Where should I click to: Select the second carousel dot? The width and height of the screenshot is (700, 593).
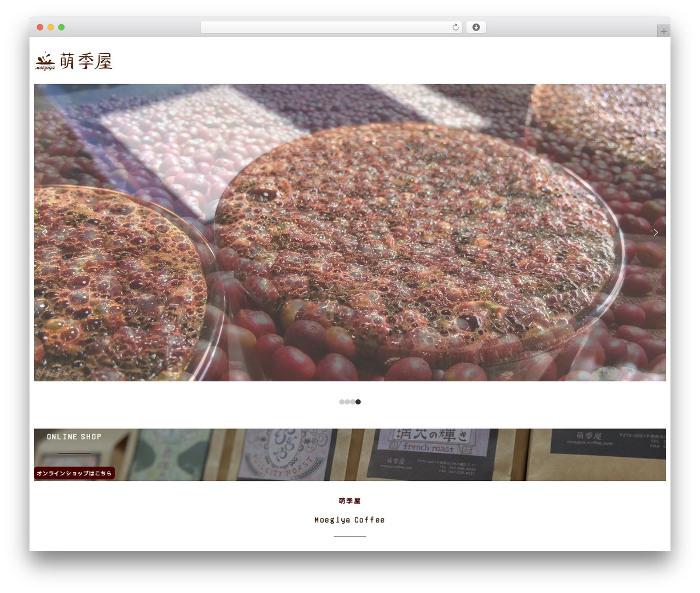pos(347,402)
